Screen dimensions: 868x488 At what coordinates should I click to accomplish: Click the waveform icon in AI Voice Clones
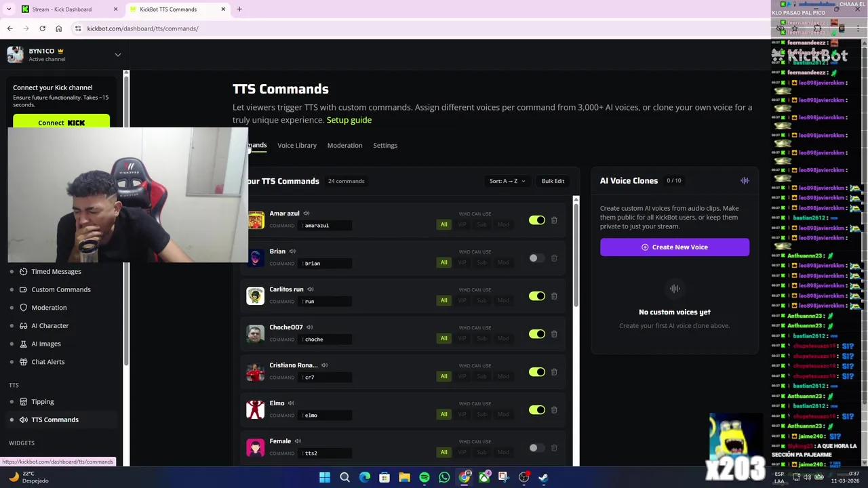click(745, 180)
